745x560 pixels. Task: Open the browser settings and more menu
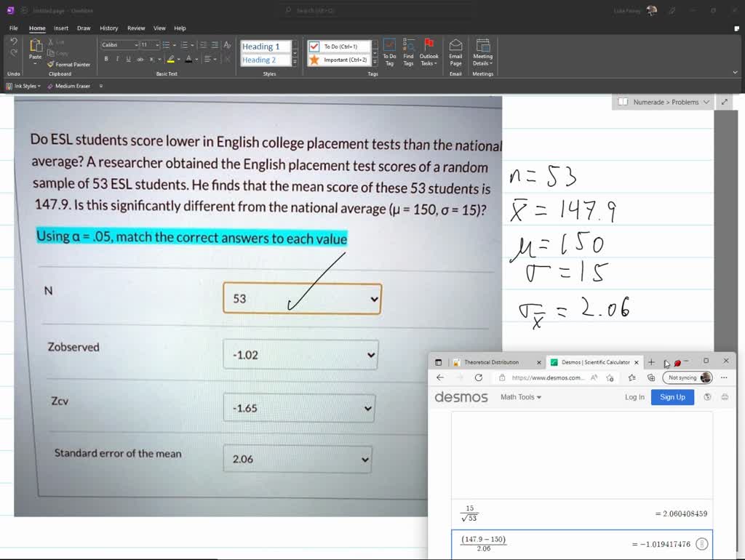click(x=724, y=377)
